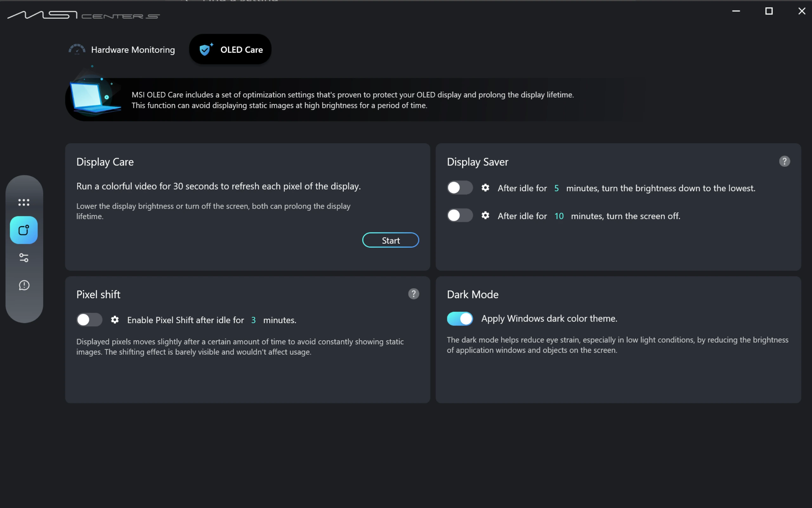
Task: Click the Hardware Monitoring gauge icon
Action: click(x=77, y=50)
